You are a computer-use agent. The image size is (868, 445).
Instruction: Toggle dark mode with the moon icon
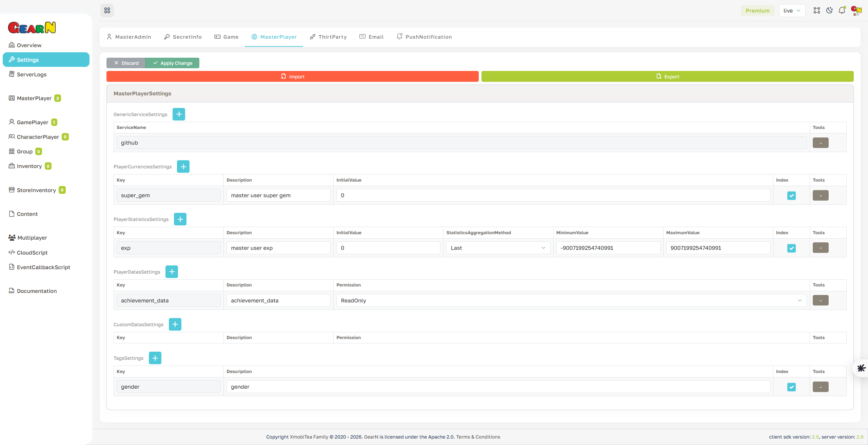[829, 10]
